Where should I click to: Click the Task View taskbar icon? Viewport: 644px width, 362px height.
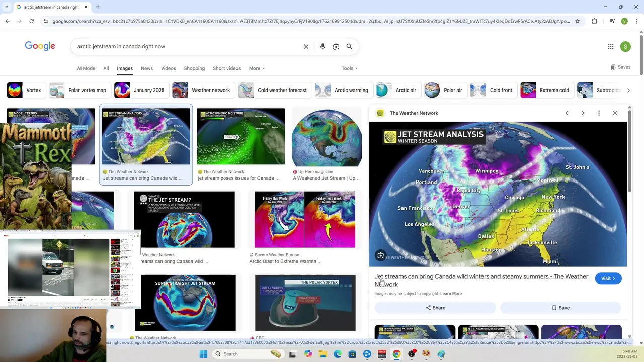click(292, 354)
